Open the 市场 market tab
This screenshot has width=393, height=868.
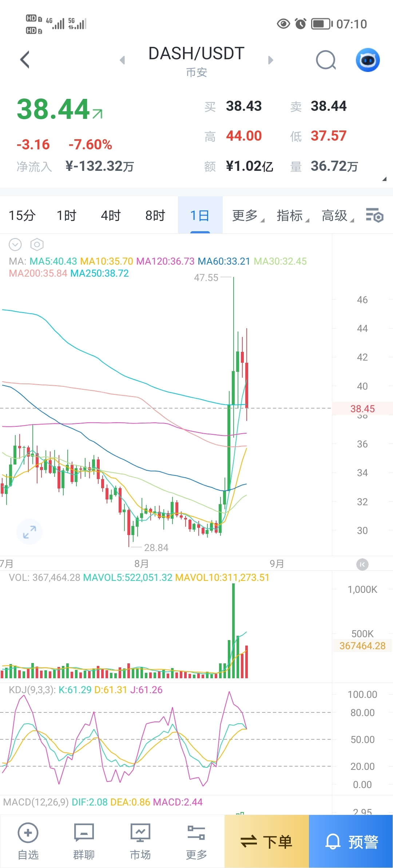pos(140,841)
